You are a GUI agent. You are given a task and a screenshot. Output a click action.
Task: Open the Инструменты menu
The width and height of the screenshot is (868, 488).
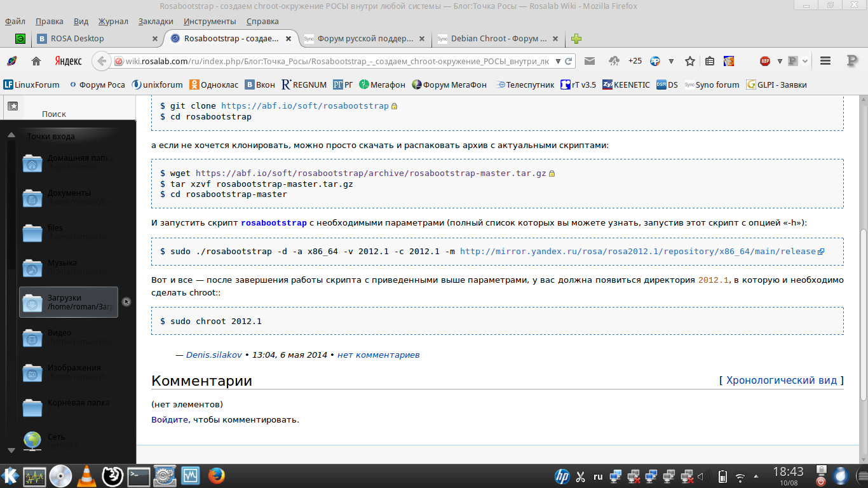[210, 22]
